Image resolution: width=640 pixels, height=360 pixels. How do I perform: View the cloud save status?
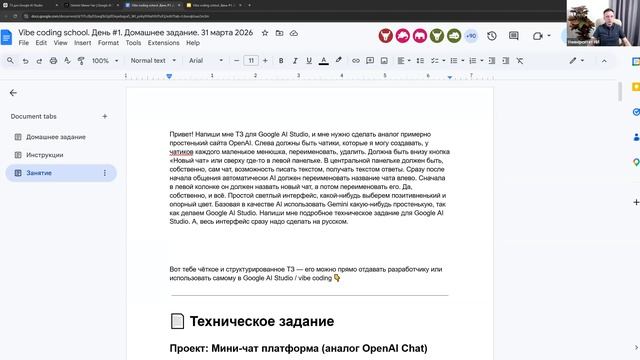[x=293, y=33]
